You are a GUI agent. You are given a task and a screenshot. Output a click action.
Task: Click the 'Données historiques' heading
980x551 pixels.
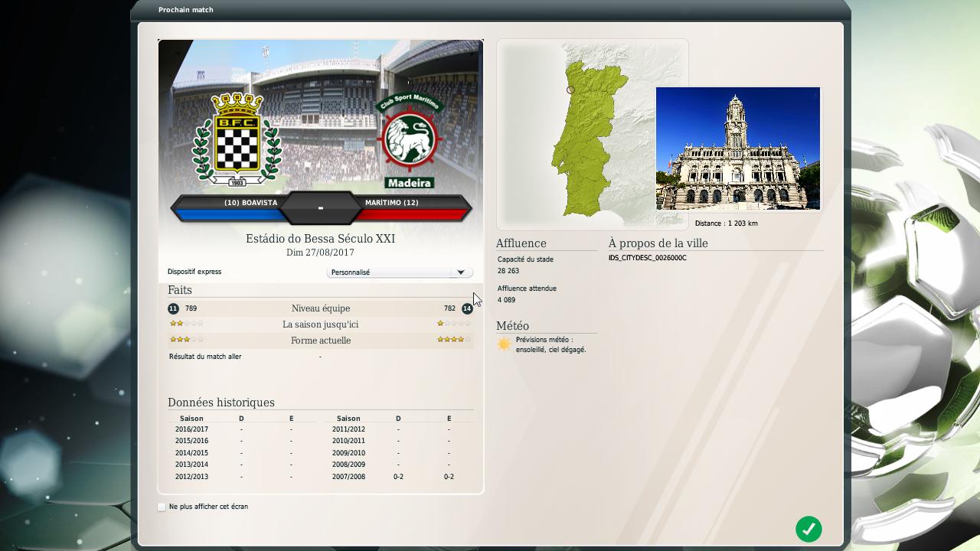pyautogui.click(x=221, y=403)
